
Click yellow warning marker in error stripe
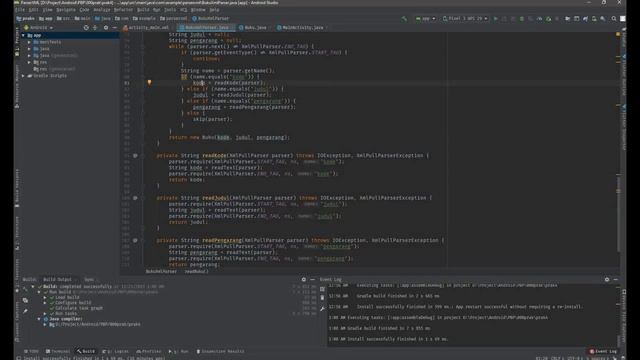coord(618,34)
